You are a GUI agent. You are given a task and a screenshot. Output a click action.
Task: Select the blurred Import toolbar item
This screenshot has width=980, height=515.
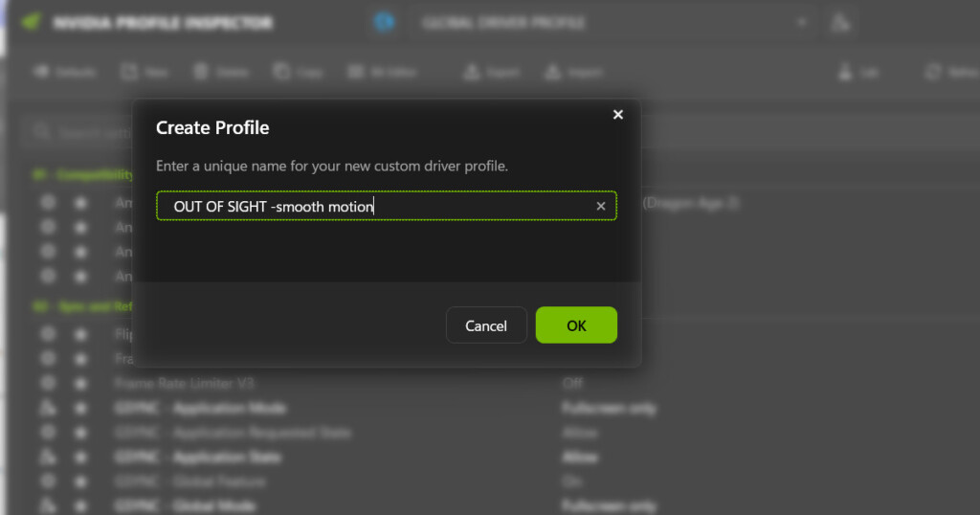[x=574, y=72]
